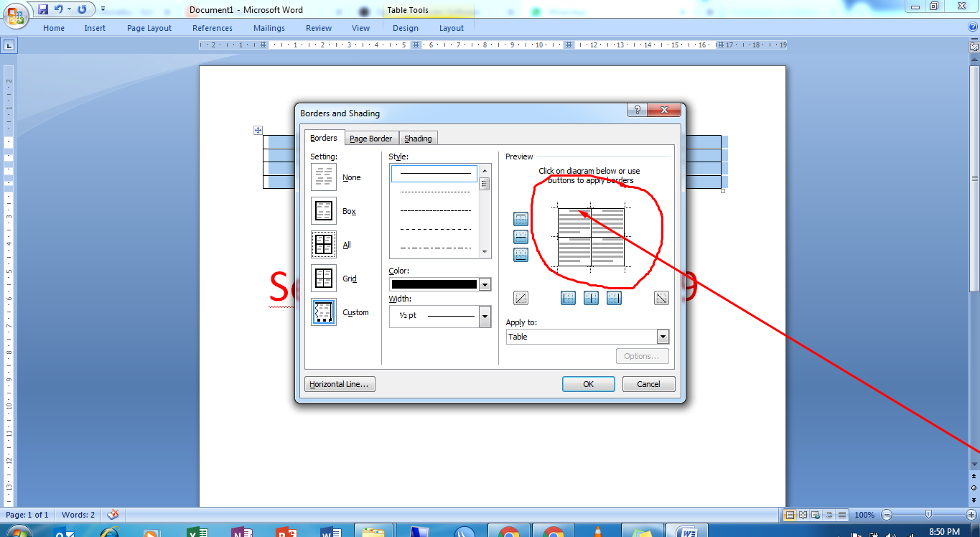Click the Page: 1 of 1 indicator
The height and width of the screenshot is (537, 980).
27,515
